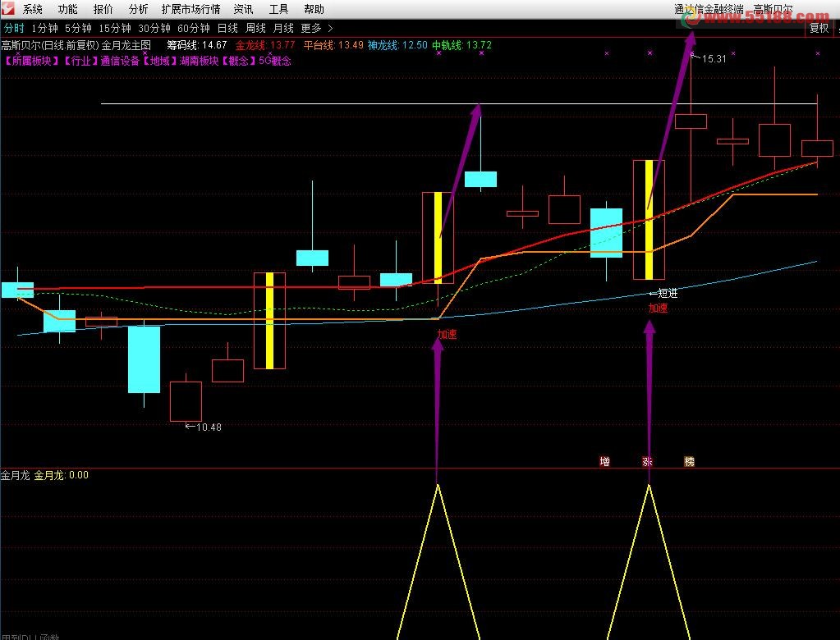Click the first 加速 signal label
This screenshot has height=640, width=840.
tap(447, 334)
